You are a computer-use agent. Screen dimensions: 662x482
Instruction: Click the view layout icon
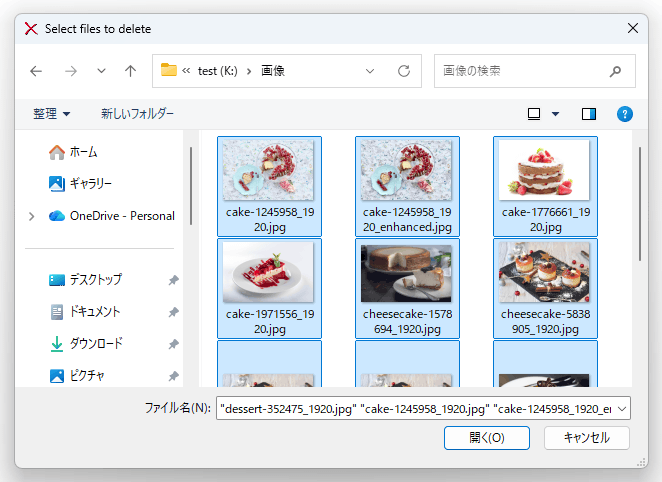535,114
